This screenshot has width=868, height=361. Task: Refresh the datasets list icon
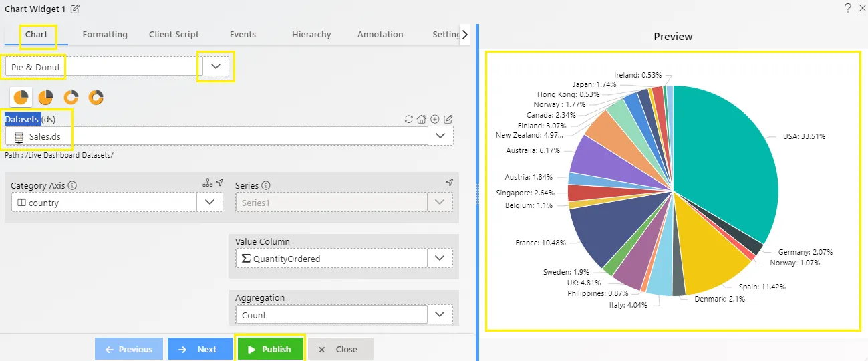pyautogui.click(x=409, y=119)
